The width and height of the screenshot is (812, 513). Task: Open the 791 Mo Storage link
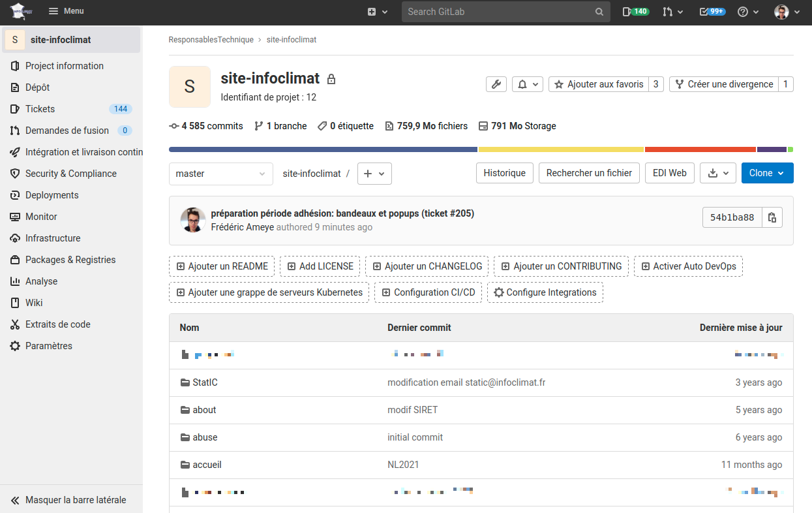coord(517,126)
